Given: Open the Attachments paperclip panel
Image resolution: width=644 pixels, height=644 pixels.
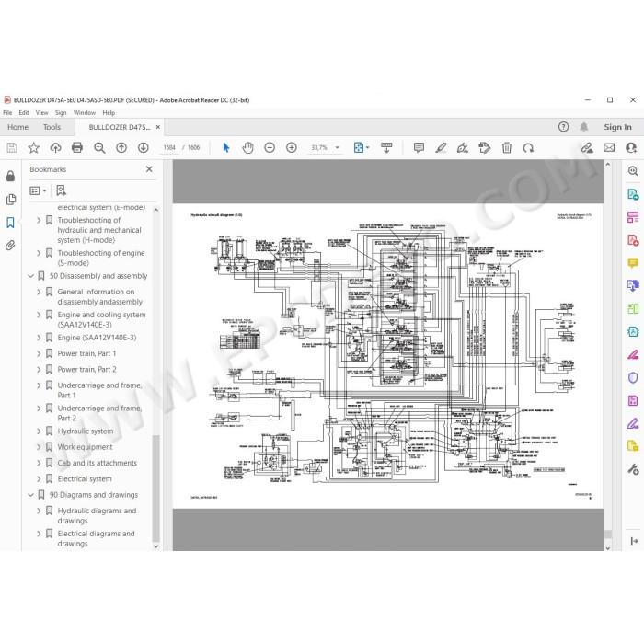Looking at the screenshot, I should (x=11, y=246).
